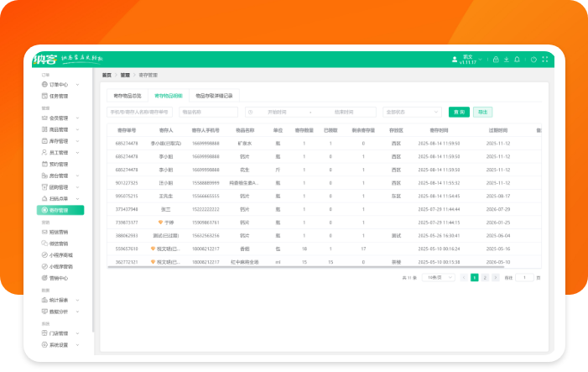Screen dimensions: 588x372
Task: Click the 预约管理 sidebar icon
Action: 44,164
